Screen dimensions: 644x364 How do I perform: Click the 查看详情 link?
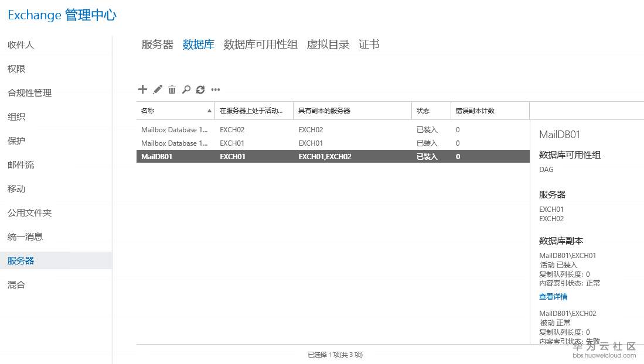coord(552,297)
